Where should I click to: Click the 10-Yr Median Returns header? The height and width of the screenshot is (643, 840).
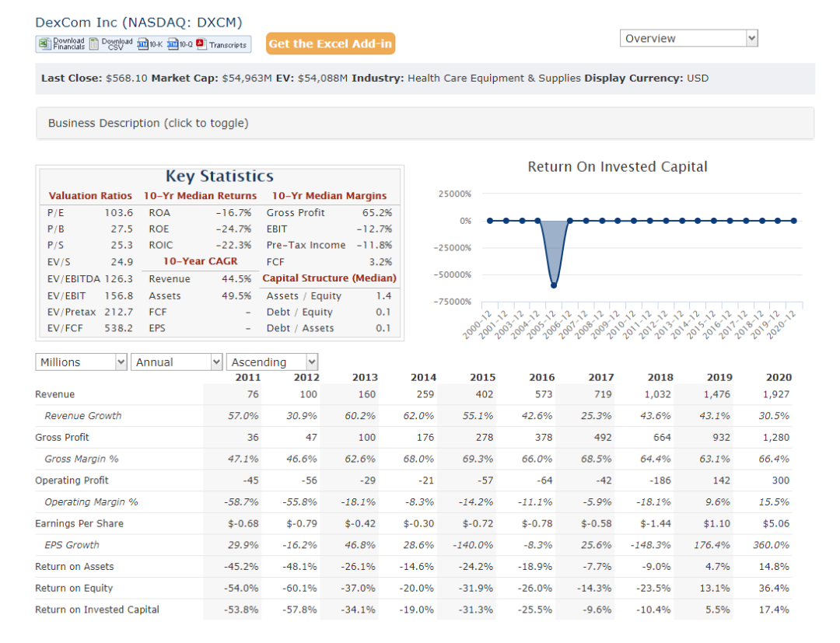(x=200, y=196)
